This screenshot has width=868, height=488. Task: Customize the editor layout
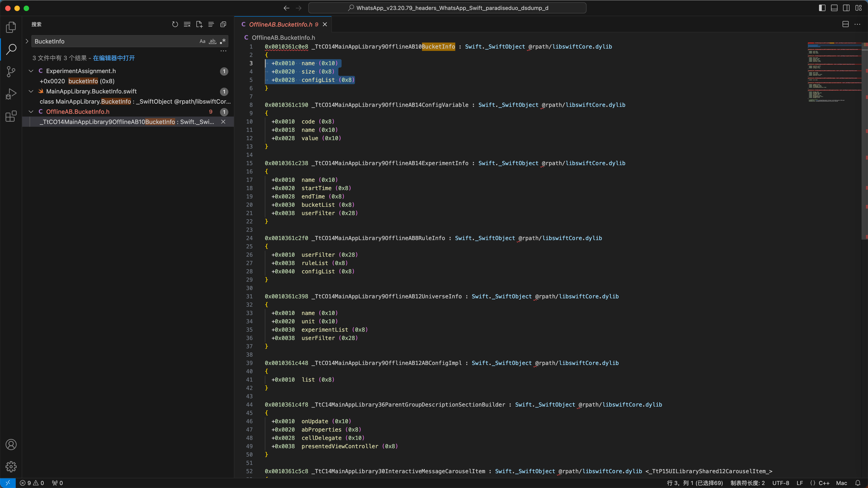(x=858, y=8)
